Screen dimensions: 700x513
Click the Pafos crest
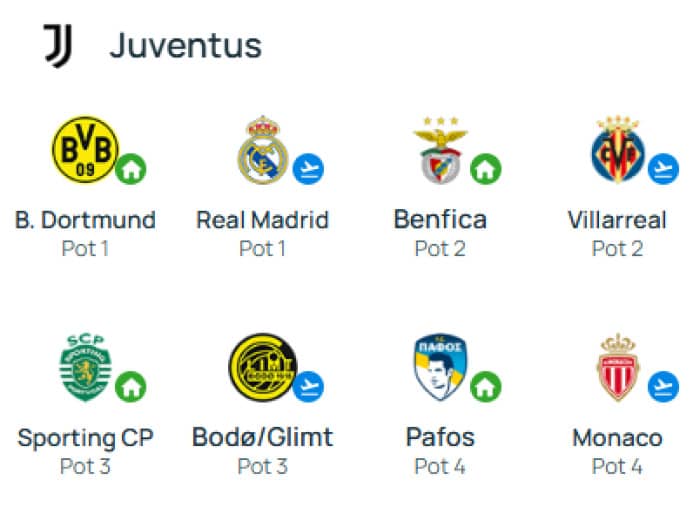(x=440, y=367)
